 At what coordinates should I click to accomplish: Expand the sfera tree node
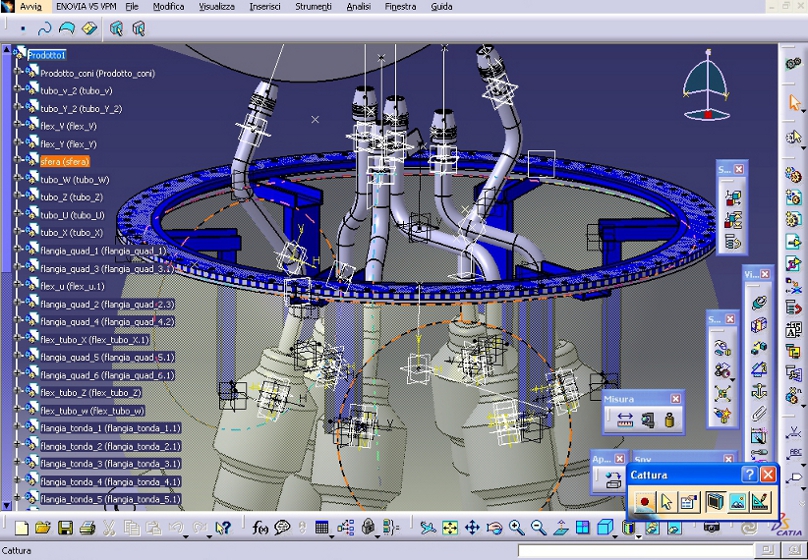pyautogui.click(x=17, y=161)
